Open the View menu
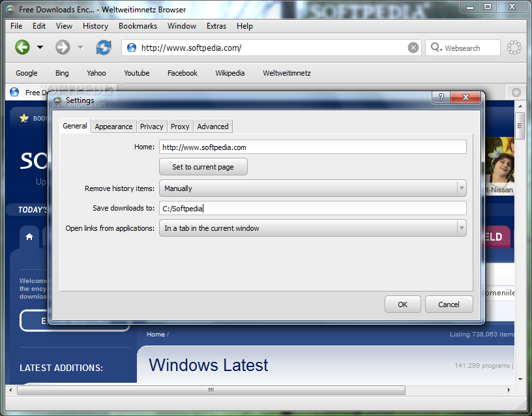This screenshot has width=532, height=416. (x=64, y=26)
